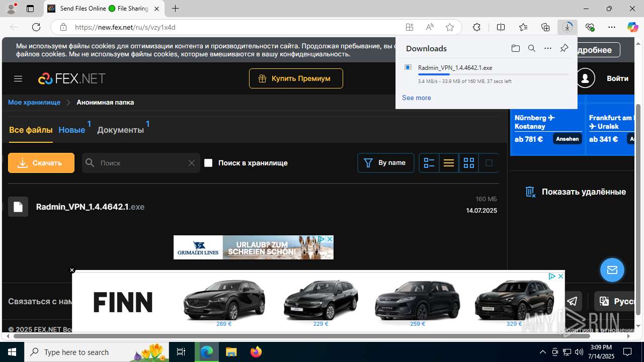
Task: Open Edge tab actions menu
Action: pos(30,9)
